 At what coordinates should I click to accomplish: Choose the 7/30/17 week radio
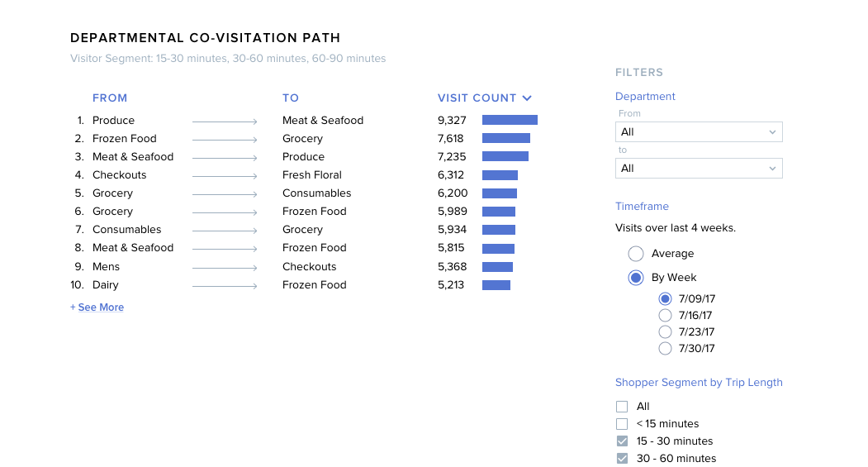666,349
